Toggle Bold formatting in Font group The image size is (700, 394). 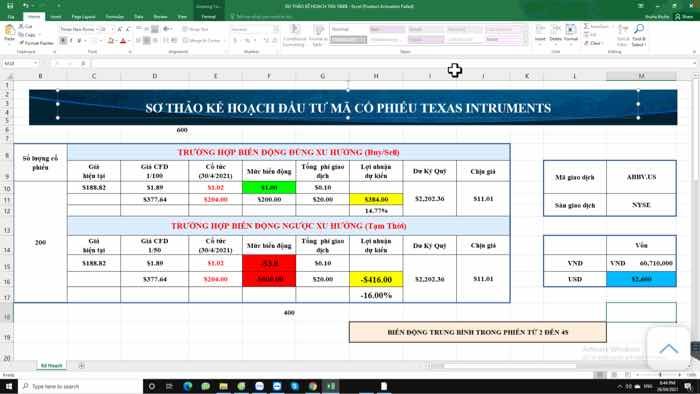(63, 41)
